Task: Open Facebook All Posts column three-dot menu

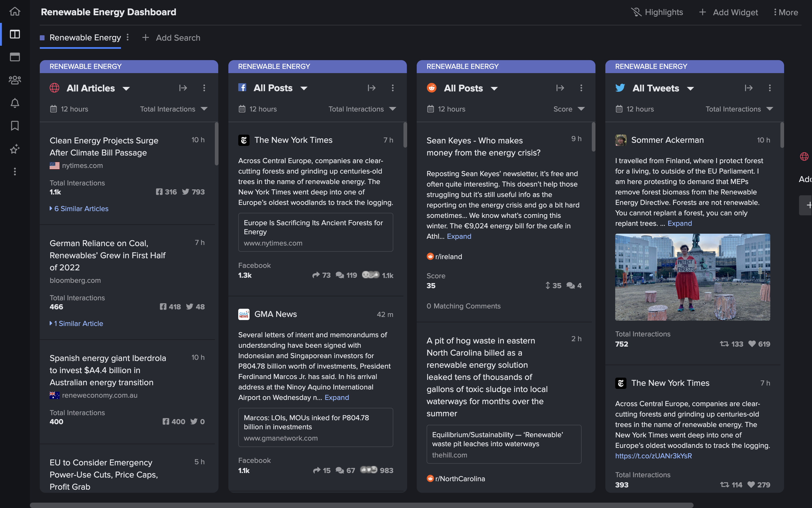Action: click(x=392, y=88)
